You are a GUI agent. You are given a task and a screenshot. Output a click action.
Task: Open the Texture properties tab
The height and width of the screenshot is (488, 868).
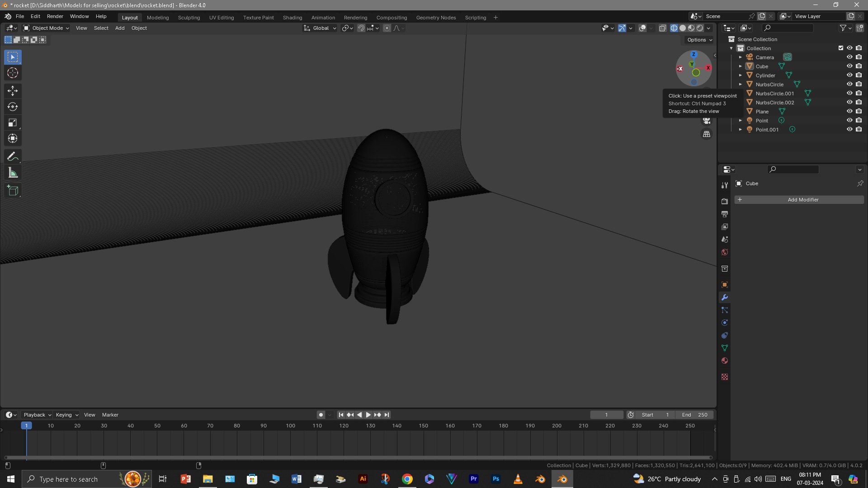click(x=725, y=377)
